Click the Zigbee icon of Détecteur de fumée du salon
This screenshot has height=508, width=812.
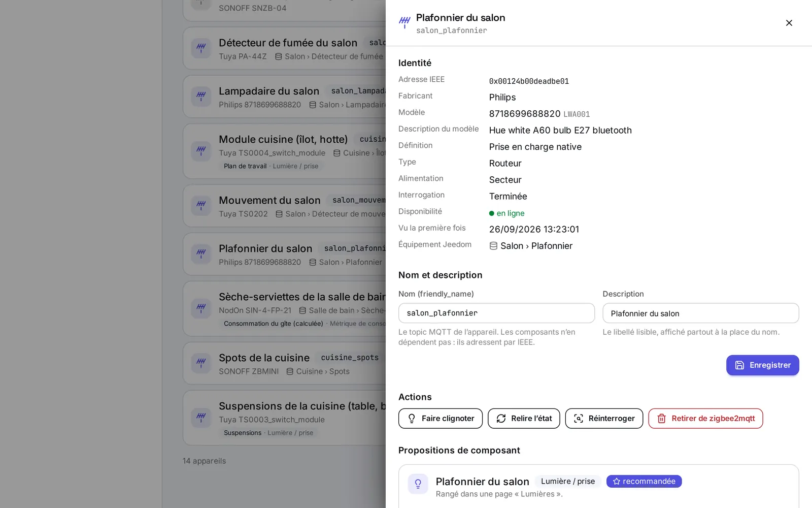click(201, 48)
